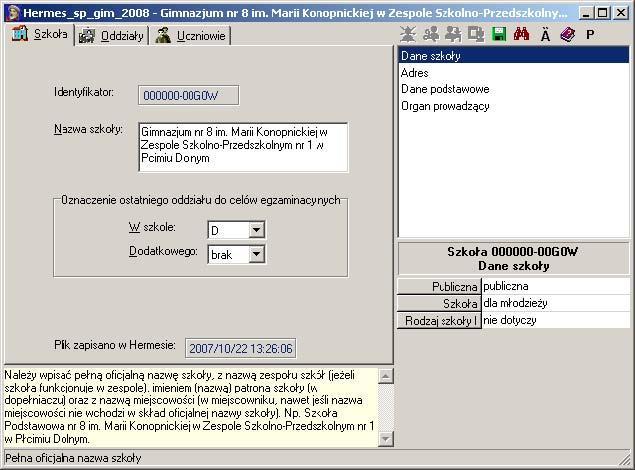Image resolution: width=635 pixels, height=470 pixels.
Task: Minimize the Hermes window
Action: (586, 13)
